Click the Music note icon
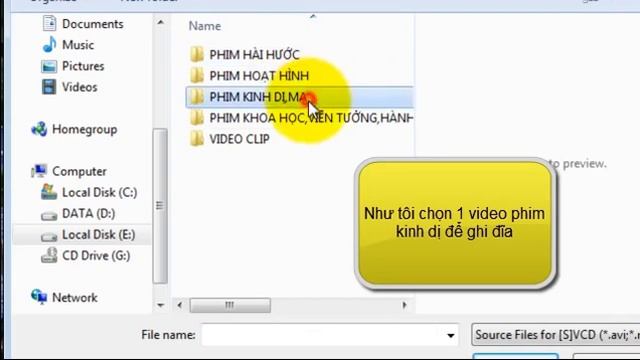The width and height of the screenshot is (640, 360). (x=49, y=44)
